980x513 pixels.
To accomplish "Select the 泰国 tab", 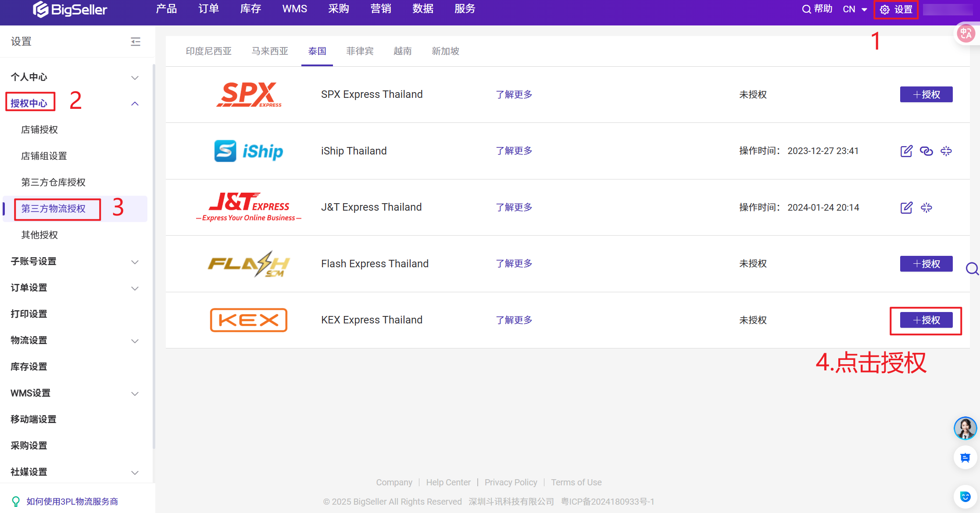I will pos(317,51).
